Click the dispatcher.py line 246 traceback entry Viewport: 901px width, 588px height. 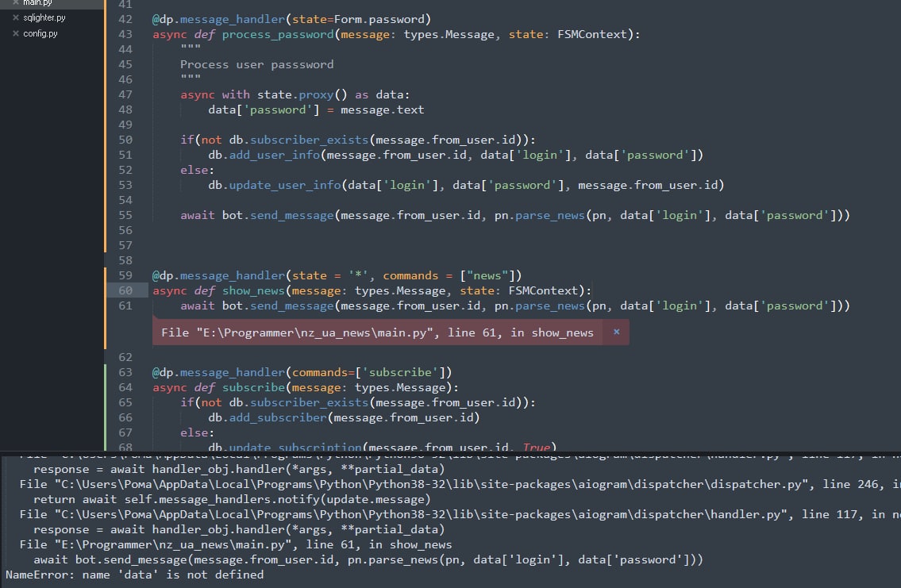point(460,484)
